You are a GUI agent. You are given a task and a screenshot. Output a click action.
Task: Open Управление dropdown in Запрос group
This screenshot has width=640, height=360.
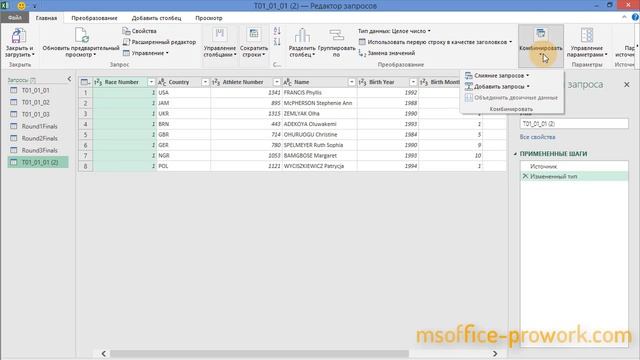146,53
